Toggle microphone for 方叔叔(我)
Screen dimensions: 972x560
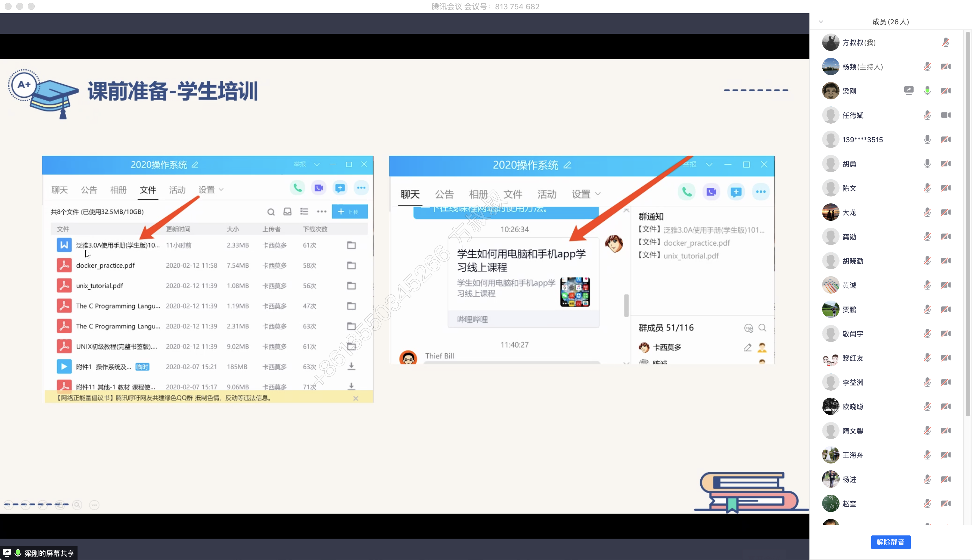(x=946, y=42)
